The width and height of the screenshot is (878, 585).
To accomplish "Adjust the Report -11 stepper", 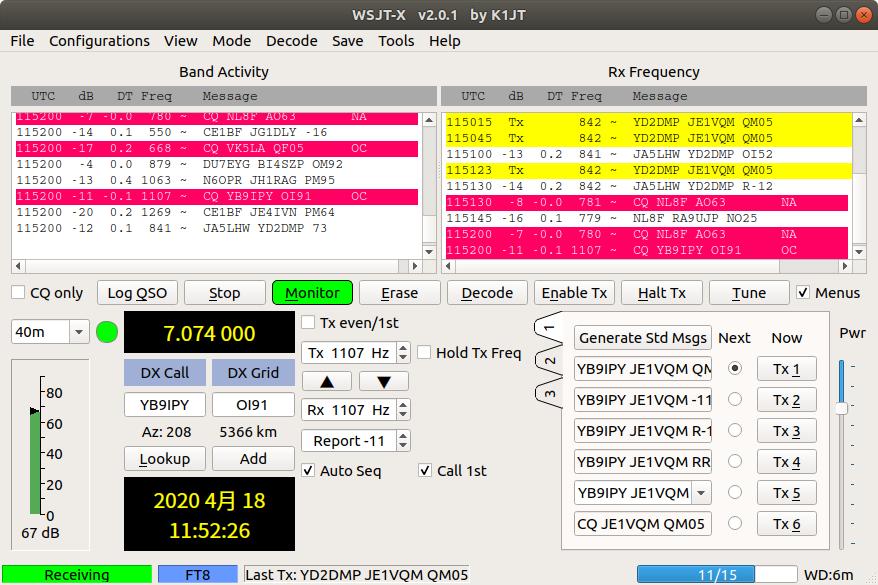I will tap(403, 441).
